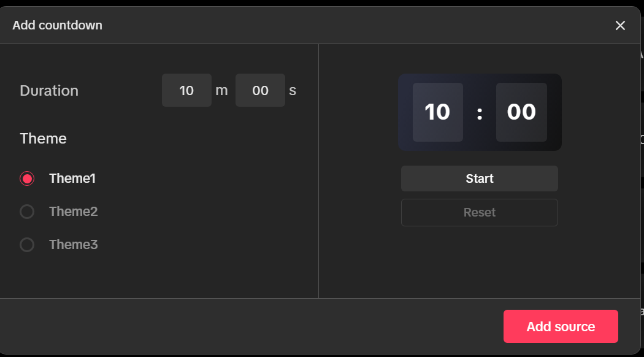Click the Theme section heading
The image size is (644, 357).
(43, 139)
